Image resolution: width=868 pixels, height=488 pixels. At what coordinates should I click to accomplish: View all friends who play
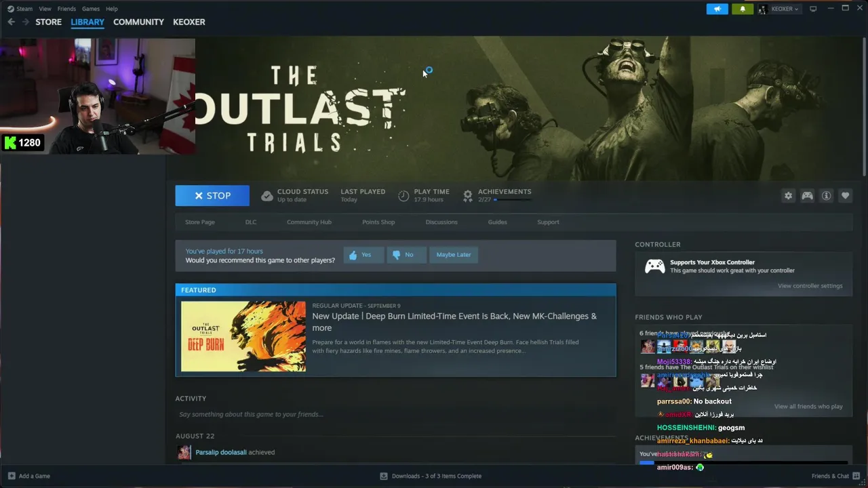click(x=808, y=407)
